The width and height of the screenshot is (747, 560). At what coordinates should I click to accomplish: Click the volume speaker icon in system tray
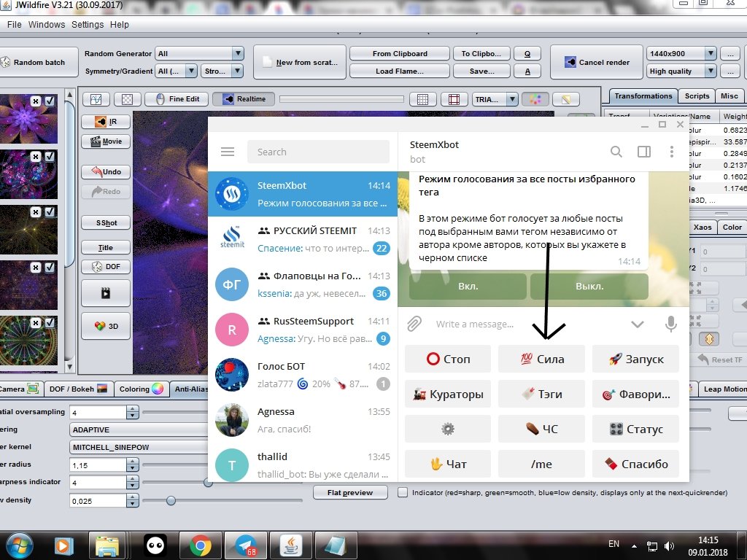[670, 545]
